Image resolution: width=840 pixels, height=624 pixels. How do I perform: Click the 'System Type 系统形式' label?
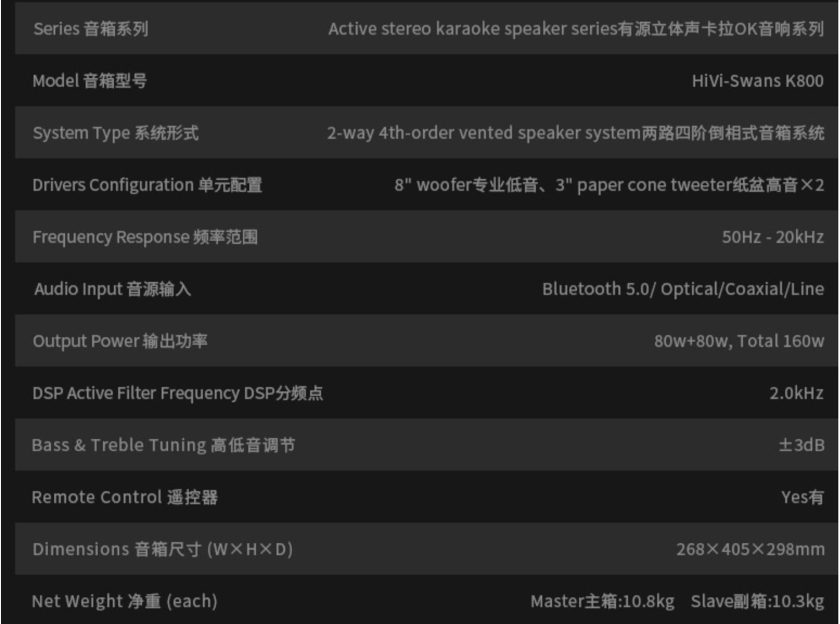(x=116, y=133)
